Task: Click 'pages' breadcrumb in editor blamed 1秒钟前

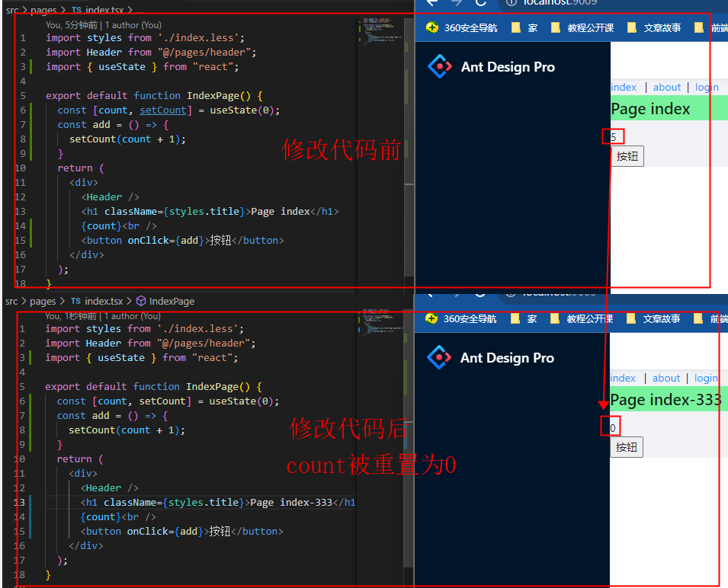Action: click(43, 302)
